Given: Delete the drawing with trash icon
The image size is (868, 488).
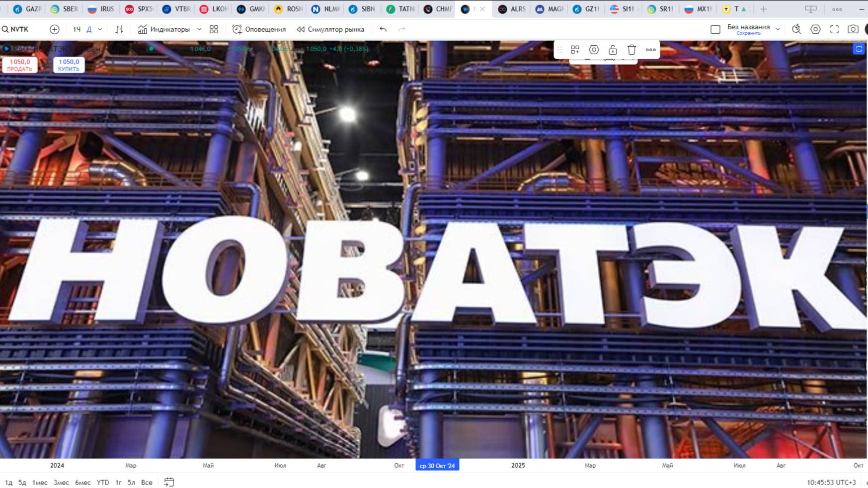Looking at the screenshot, I should pyautogui.click(x=631, y=50).
